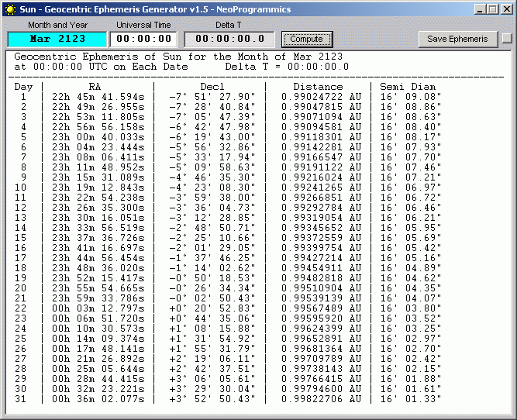The height and width of the screenshot is (420, 517).
Task: Focus the Universal Time input field
Action: point(145,39)
